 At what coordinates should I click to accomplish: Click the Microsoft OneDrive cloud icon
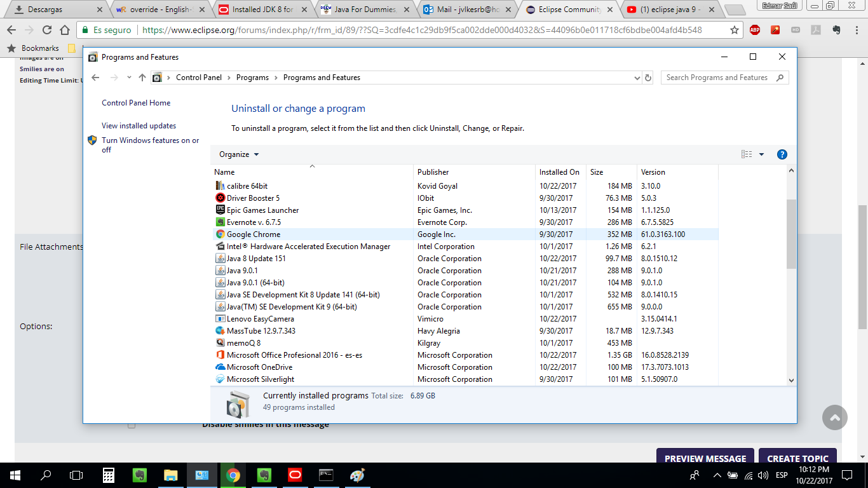(x=220, y=367)
